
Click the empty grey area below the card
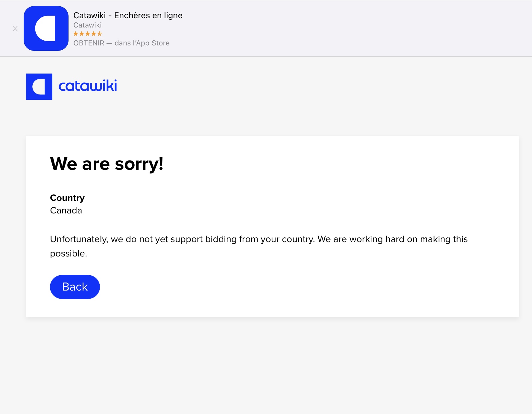[x=269, y=365]
